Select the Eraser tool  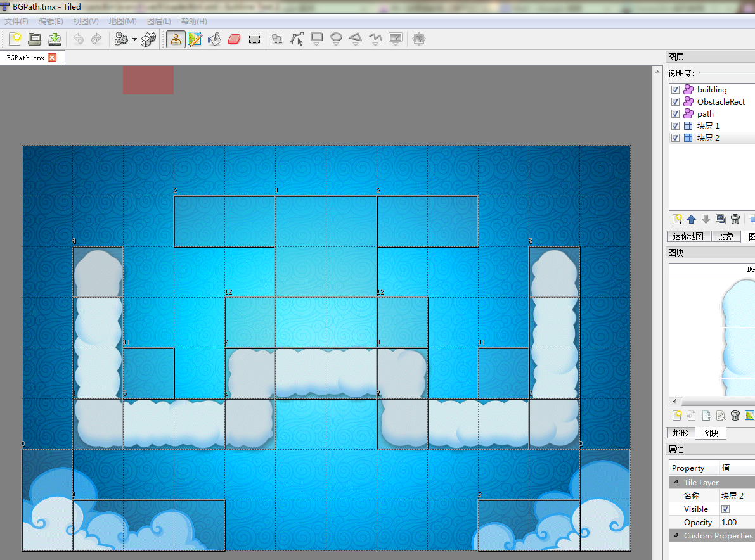(x=235, y=39)
